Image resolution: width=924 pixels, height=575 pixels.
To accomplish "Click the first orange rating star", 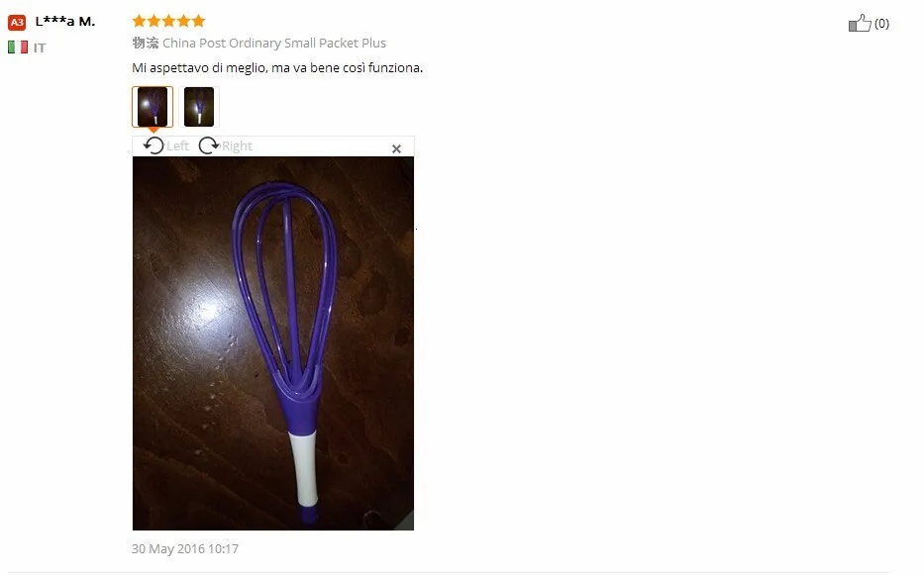I will click(139, 21).
